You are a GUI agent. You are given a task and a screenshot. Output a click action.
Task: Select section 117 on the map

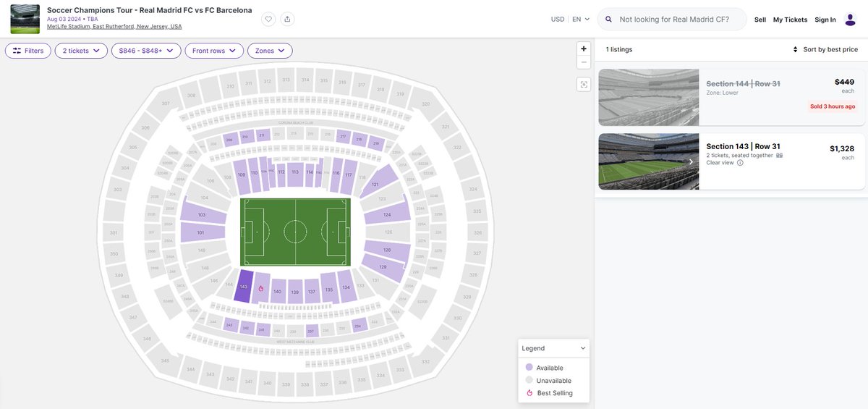pos(349,176)
